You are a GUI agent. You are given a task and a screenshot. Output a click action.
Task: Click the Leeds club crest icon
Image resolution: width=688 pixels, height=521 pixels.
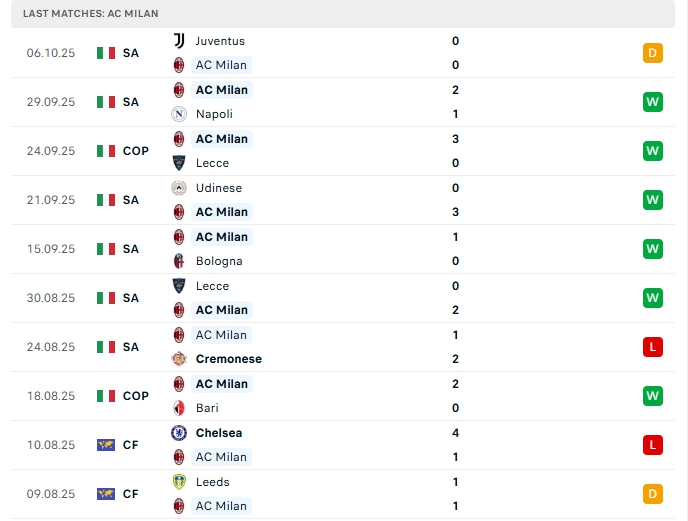179,482
